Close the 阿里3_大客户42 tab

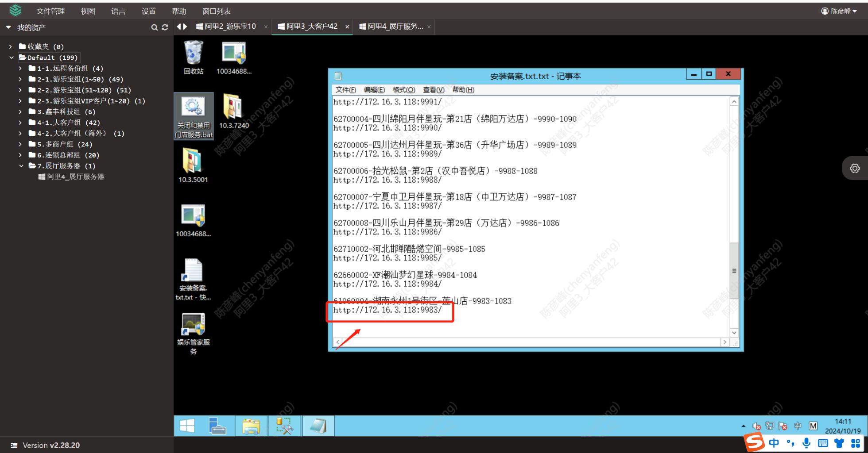point(347,27)
